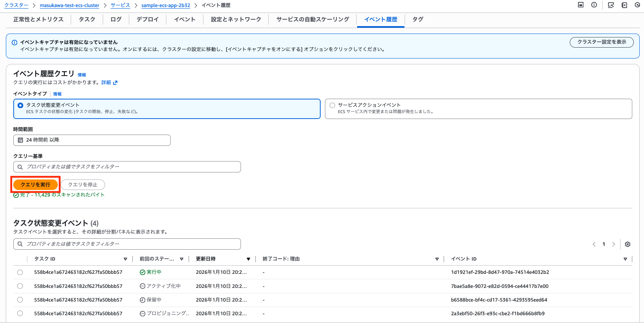
Task: Click the 実行中 status icon
Action: [143, 272]
